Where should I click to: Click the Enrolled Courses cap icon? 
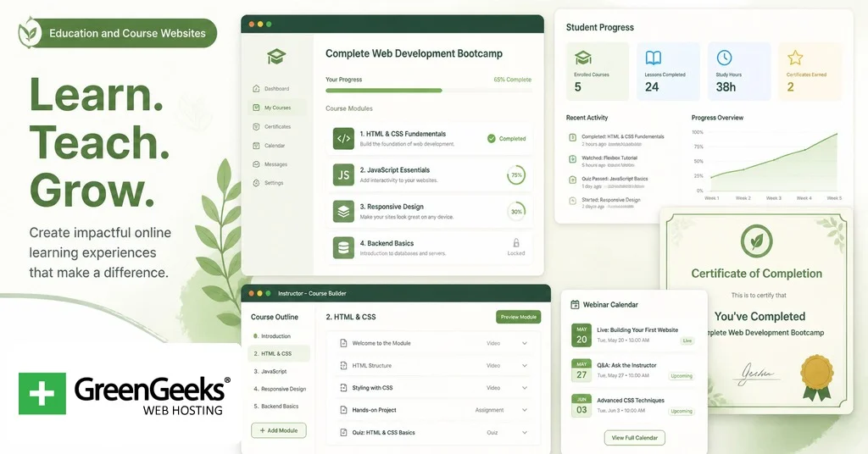pos(583,58)
